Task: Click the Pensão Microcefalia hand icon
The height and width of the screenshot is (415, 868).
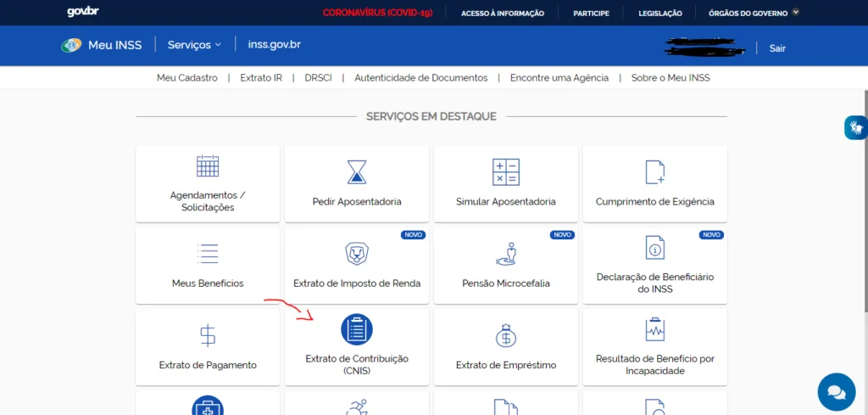Action: 506,253
